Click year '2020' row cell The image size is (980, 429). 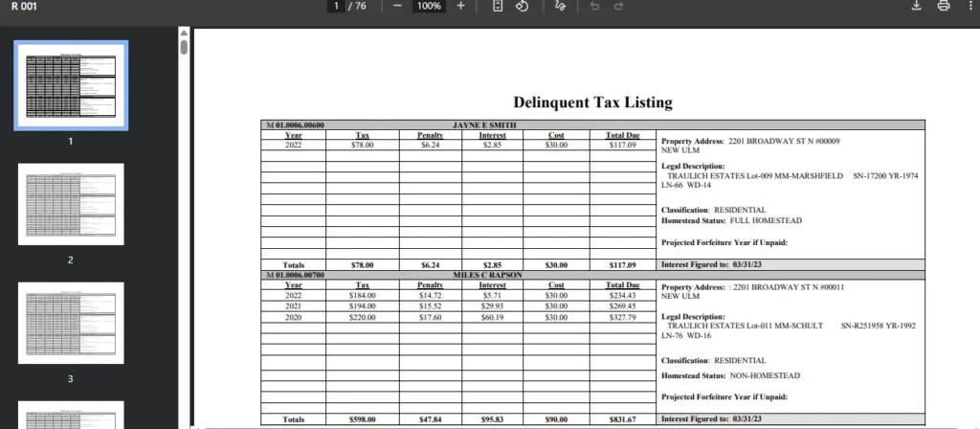coord(293,318)
